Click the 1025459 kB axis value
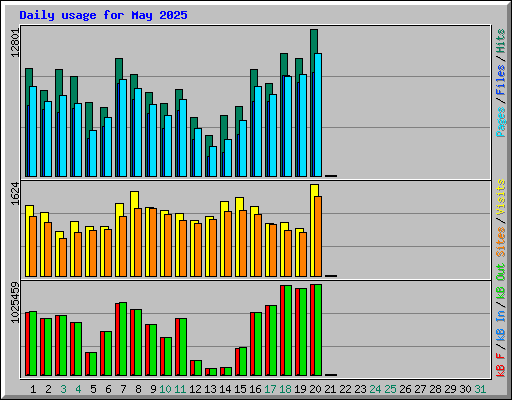This screenshot has width=512, height=400. coord(16,303)
